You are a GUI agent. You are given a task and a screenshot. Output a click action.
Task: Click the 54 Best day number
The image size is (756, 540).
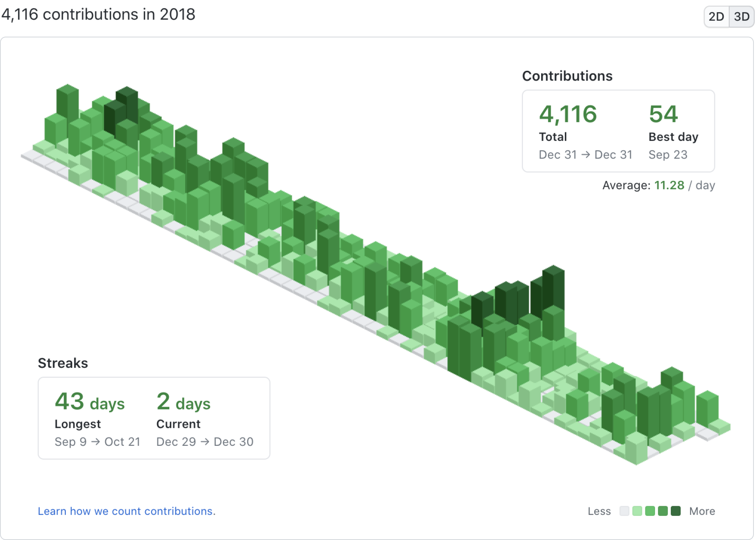tap(663, 114)
